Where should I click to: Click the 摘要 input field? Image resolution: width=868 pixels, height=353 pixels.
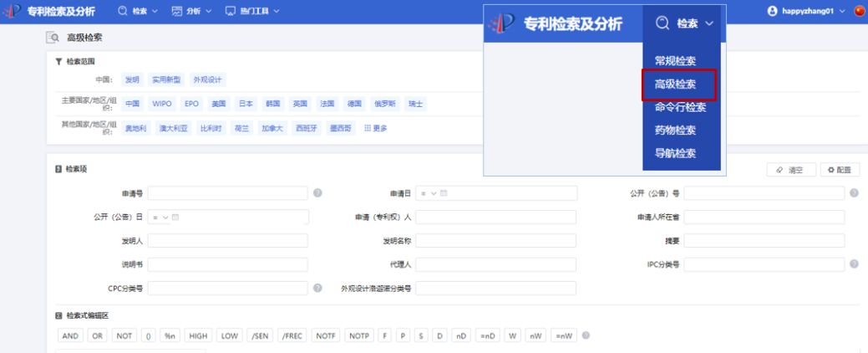tap(764, 241)
